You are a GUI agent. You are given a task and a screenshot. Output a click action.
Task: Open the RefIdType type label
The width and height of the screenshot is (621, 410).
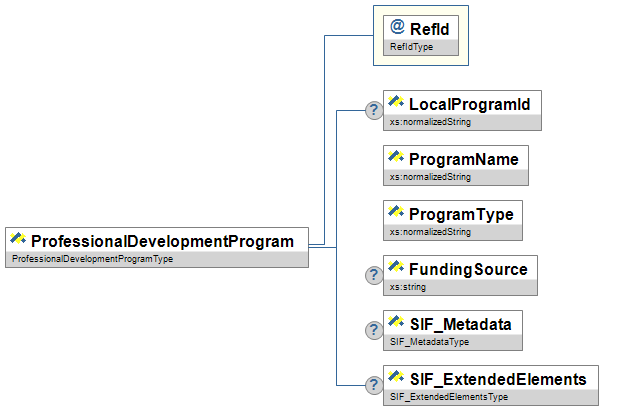(410, 47)
